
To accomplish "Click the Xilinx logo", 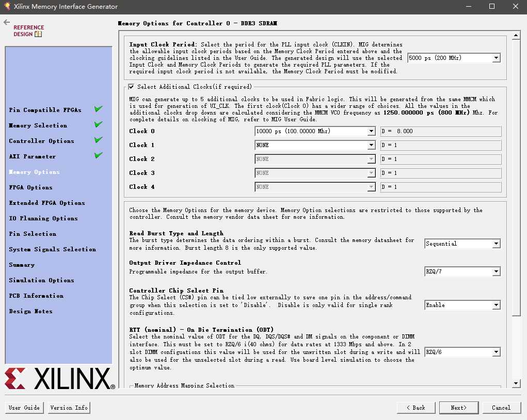I will click(x=59, y=378).
